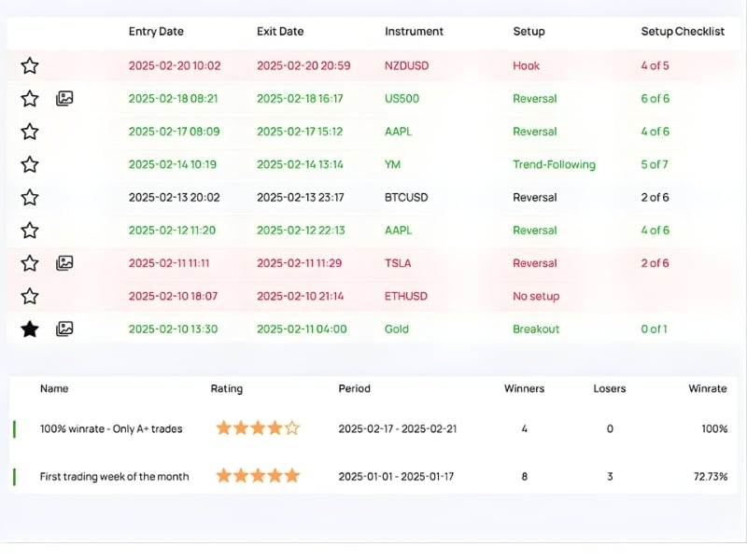Open screenshot icon for US500 trade
This screenshot has width=747, height=560.
click(64, 99)
